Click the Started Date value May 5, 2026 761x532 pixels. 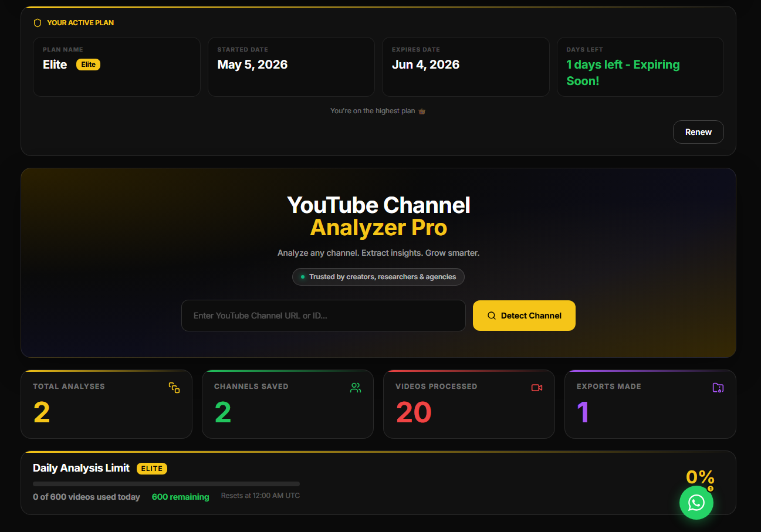[252, 65]
